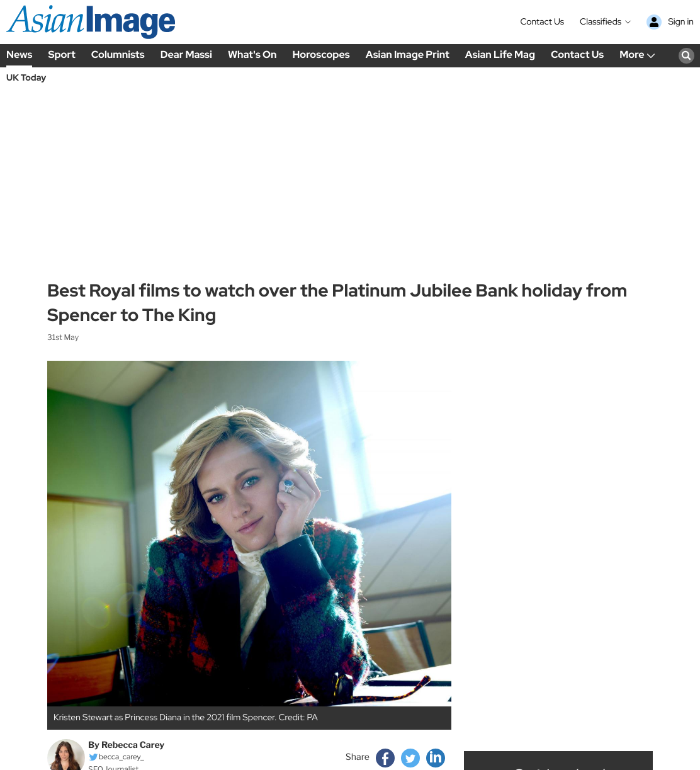The image size is (700, 770).
Task: Share article on Facebook
Action: [x=385, y=757]
